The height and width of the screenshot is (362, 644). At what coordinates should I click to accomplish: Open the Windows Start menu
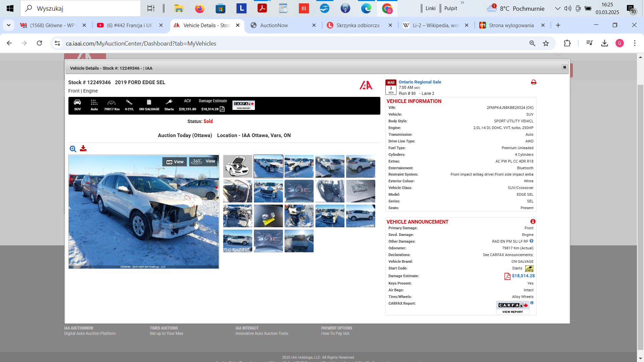click(10, 8)
